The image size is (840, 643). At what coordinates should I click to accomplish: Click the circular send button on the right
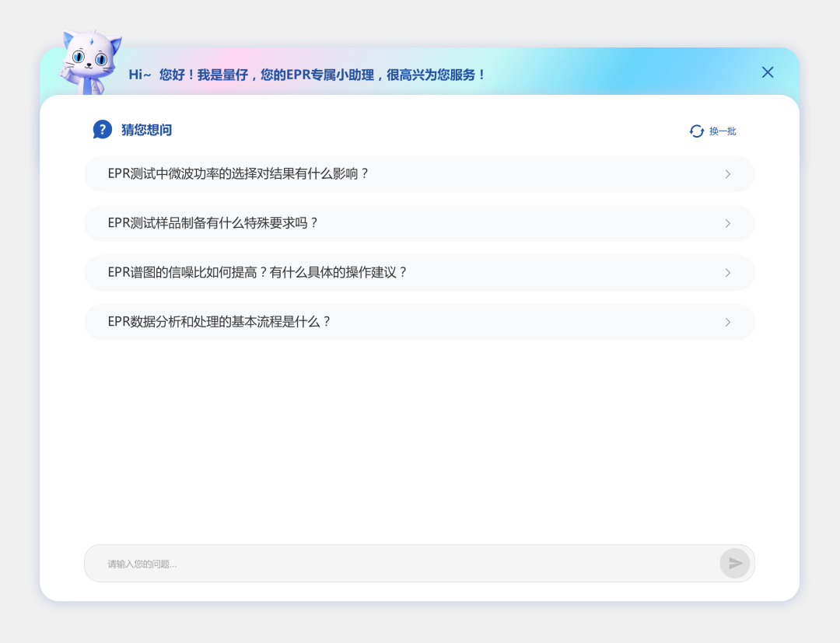click(735, 563)
